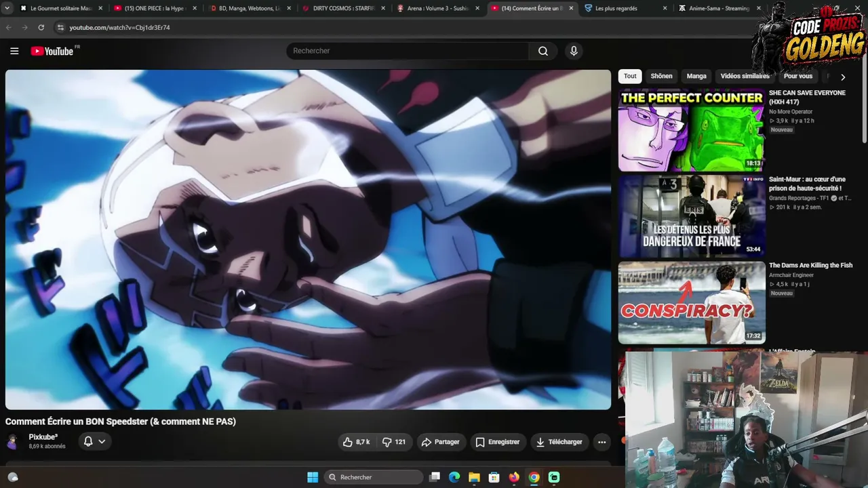
Task: Click the Enregistrer save button
Action: (x=498, y=442)
